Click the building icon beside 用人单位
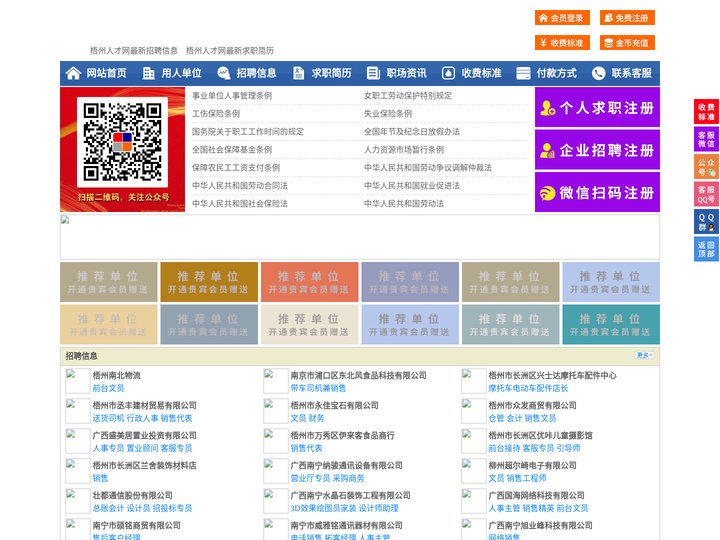The width and height of the screenshot is (720, 540). coord(148,73)
